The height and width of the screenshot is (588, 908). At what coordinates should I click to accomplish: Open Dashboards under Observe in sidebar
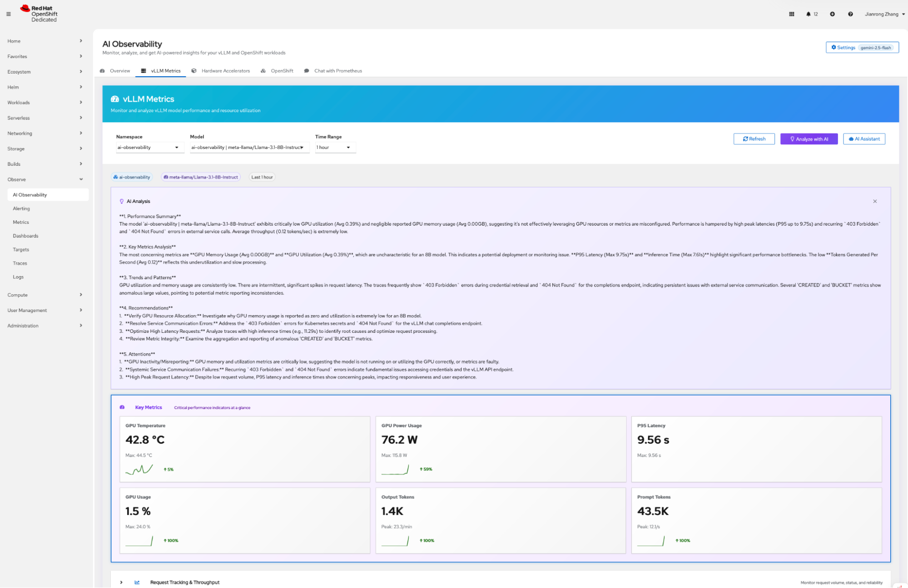pyautogui.click(x=25, y=236)
